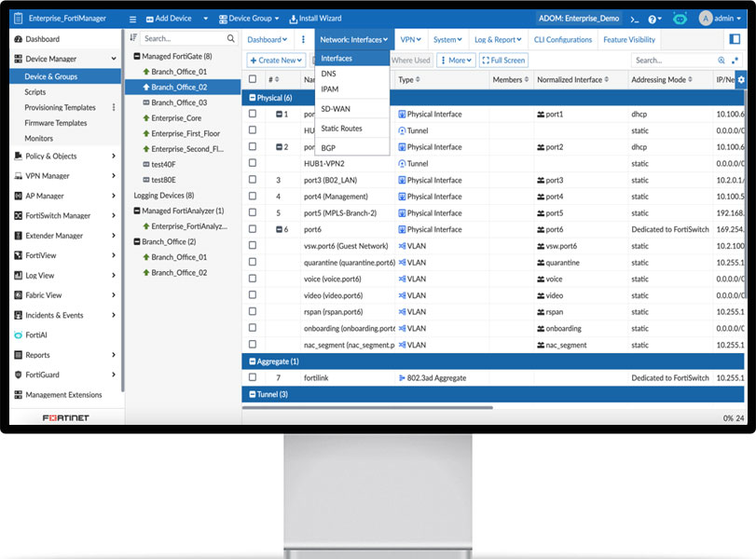This screenshot has height=559, width=756.
Task: Open FortiAI in left sidebar
Action: pyautogui.click(x=36, y=334)
